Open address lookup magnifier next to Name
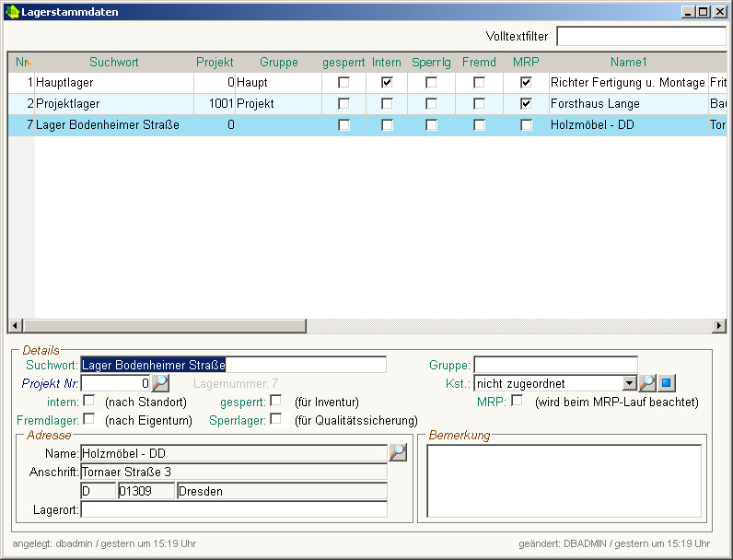The width and height of the screenshot is (733, 560). [x=398, y=452]
